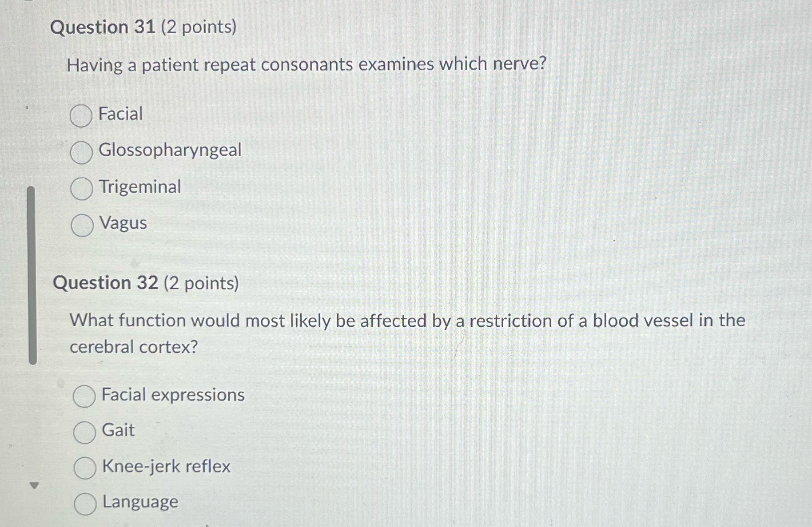Viewport: 812px width, 527px height.
Task: Click the circle next to Facial
Action: point(81,116)
